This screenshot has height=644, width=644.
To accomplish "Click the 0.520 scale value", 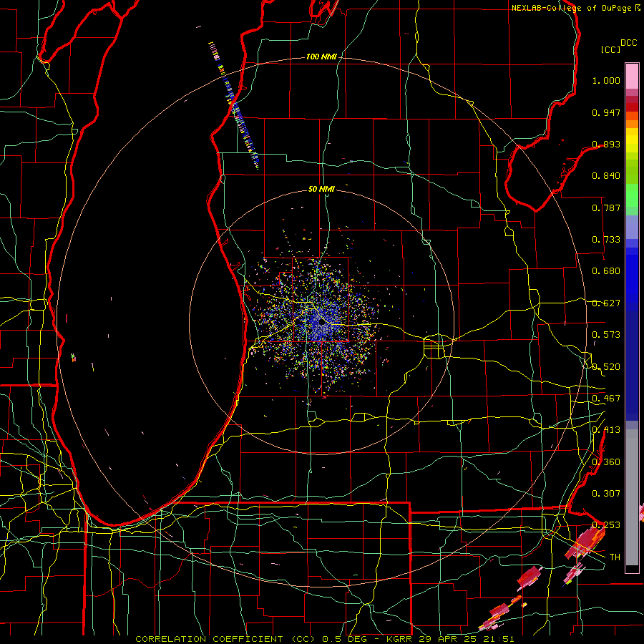I will point(606,367).
